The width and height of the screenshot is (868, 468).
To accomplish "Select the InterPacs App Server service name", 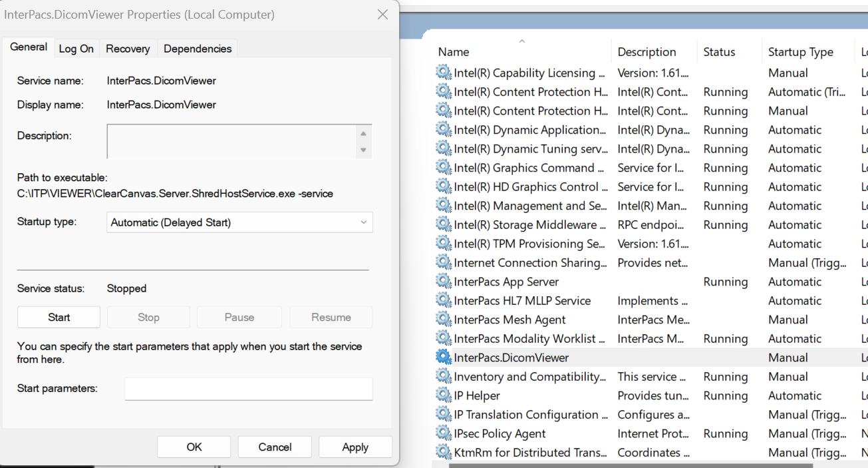I will [506, 282].
